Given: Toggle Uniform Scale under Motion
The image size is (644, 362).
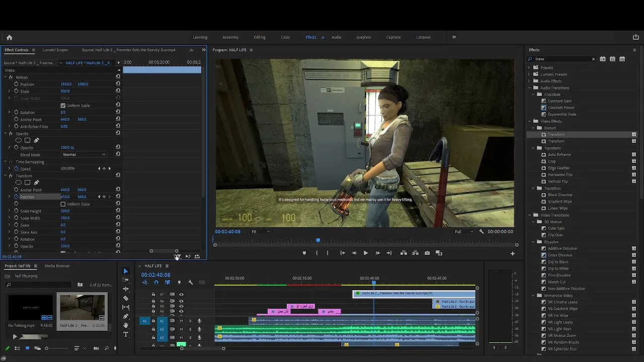Looking at the screenshot, I should point(63,106).
